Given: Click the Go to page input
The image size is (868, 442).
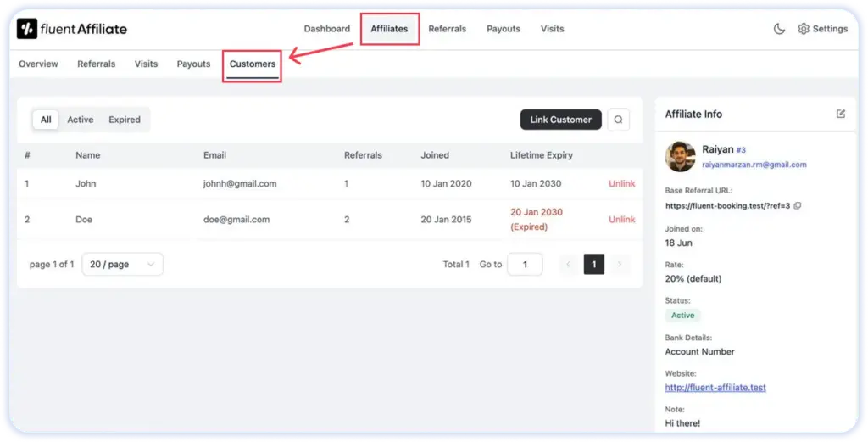Looking at the screenshot, I should click(525, 264).
